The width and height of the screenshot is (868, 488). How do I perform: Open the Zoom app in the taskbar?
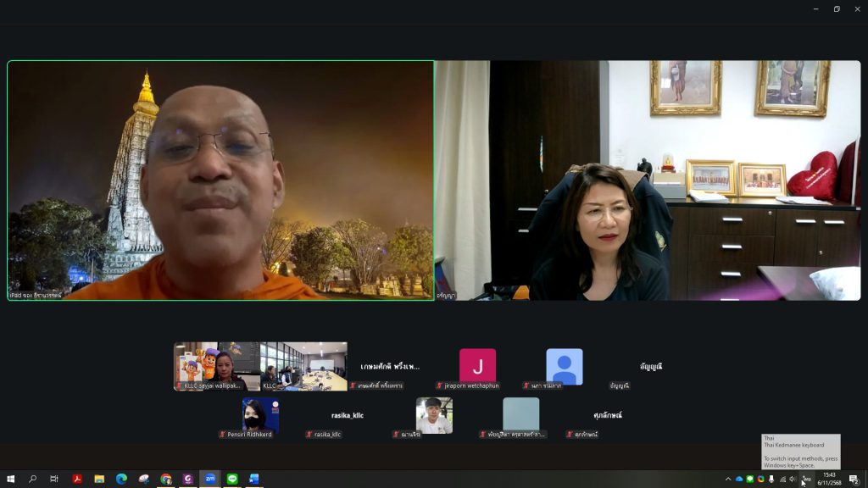tap(209, 479)
